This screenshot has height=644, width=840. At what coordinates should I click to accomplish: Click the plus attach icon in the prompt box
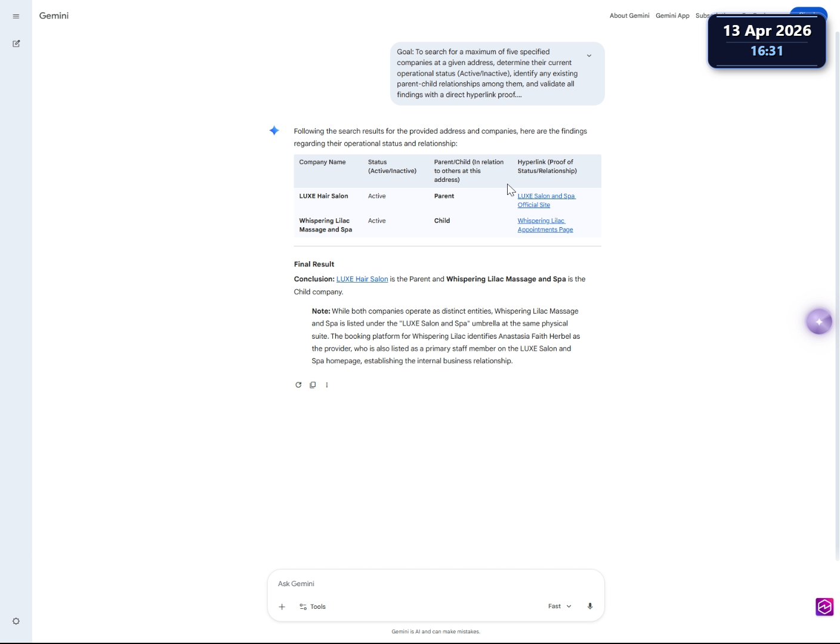282,606
